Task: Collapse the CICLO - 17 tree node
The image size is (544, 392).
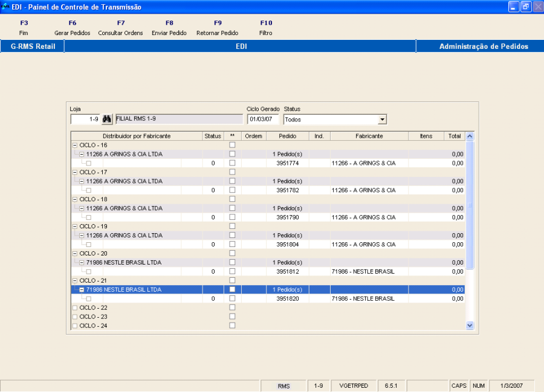Action: (x=75, y=172)
